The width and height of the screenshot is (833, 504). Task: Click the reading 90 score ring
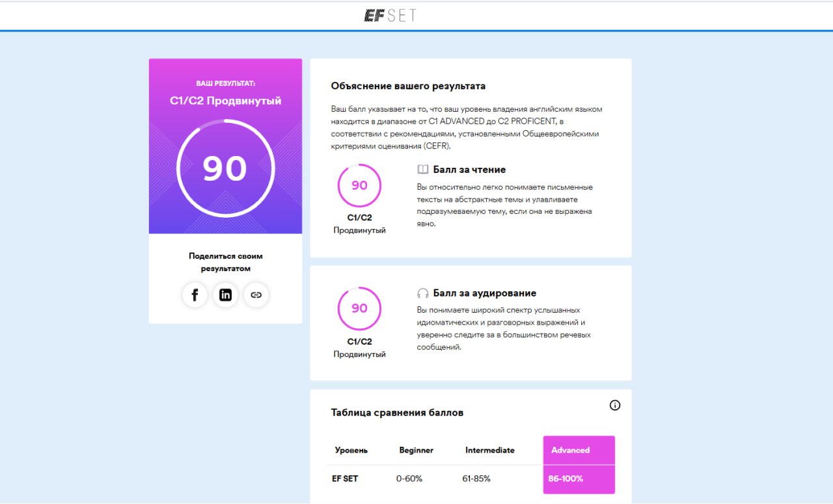pos(359,185)
